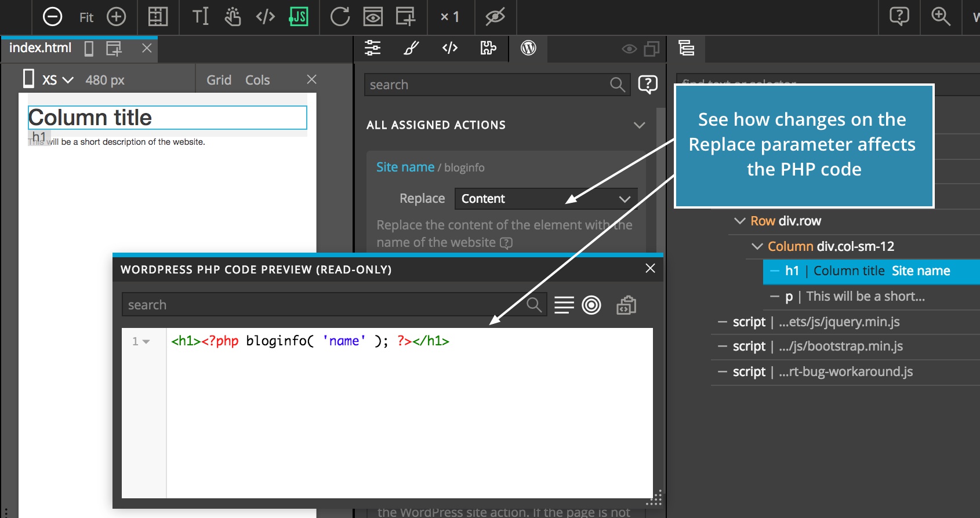Click the copy code clipboard icon
Viewport: 980px width, 518px height.
[x=626, y=305]
